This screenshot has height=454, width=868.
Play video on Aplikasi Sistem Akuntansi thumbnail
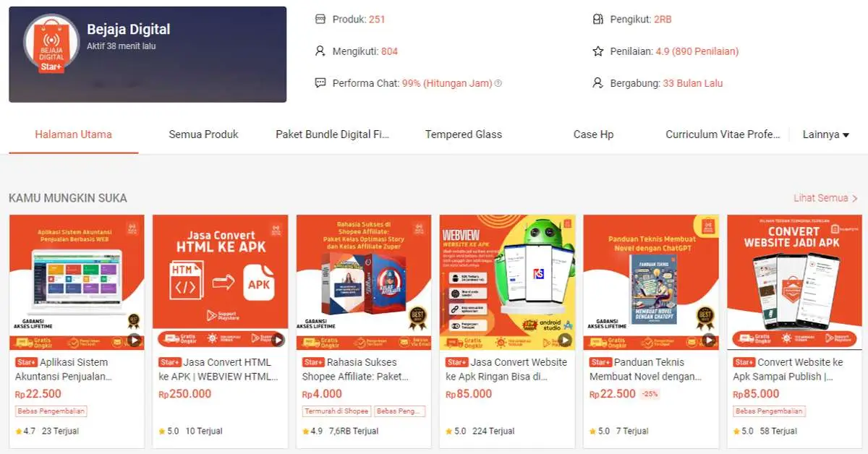pyautogui.click(x=134, y=340)
